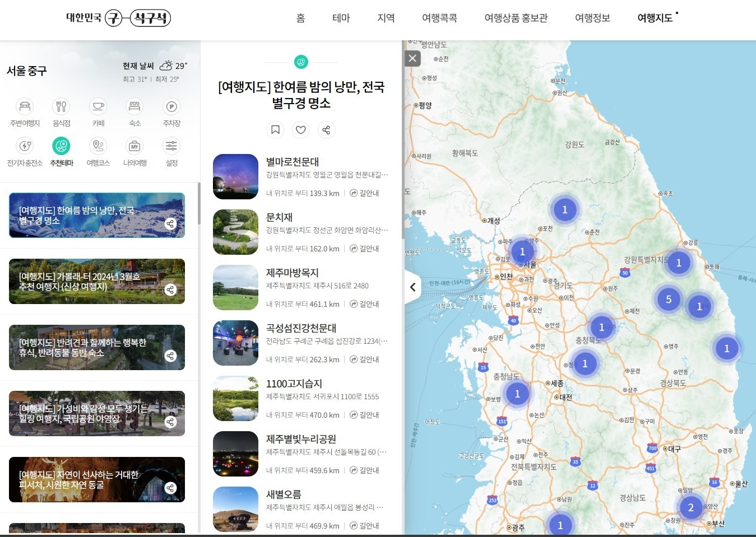Get directions 길안내 for 1100고지습지

click(364, 415)
